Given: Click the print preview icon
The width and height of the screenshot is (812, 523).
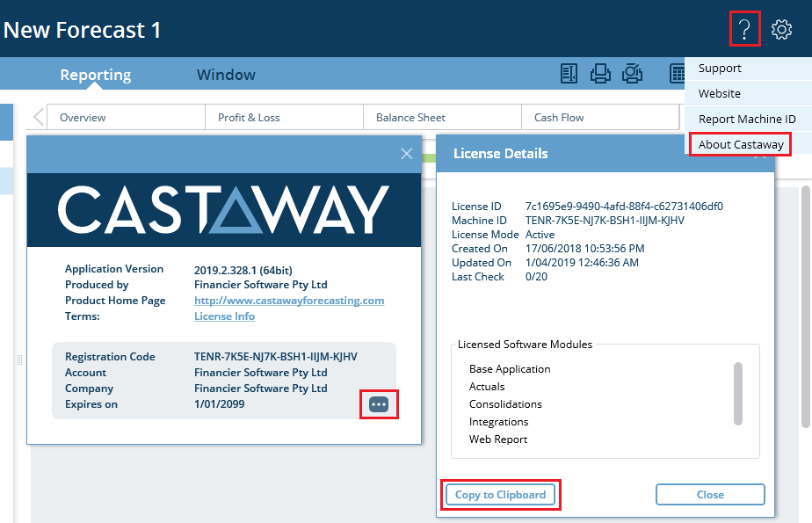Looking at the screenshot, I should 631,74.
